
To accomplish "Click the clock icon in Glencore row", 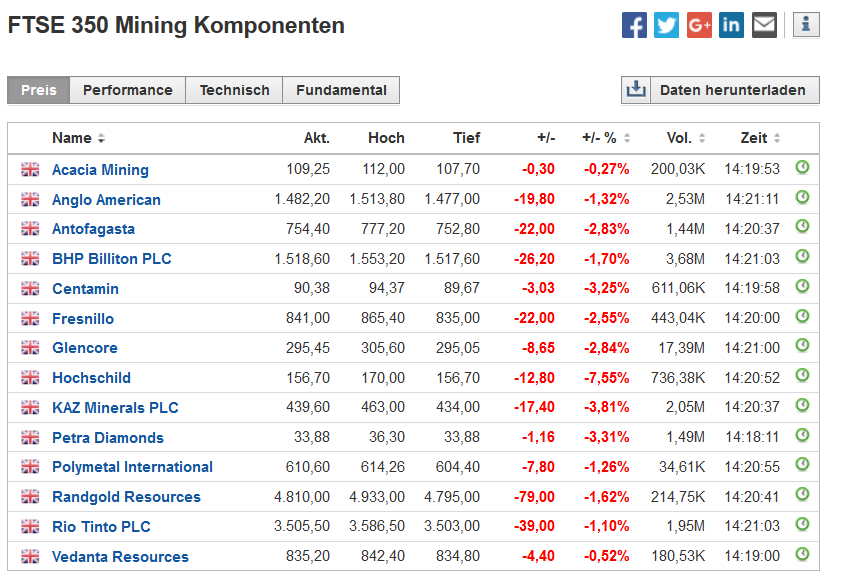I will point(802,347).
